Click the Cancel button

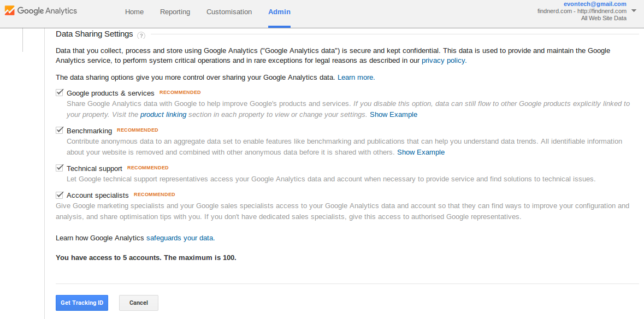click(138, 303)
